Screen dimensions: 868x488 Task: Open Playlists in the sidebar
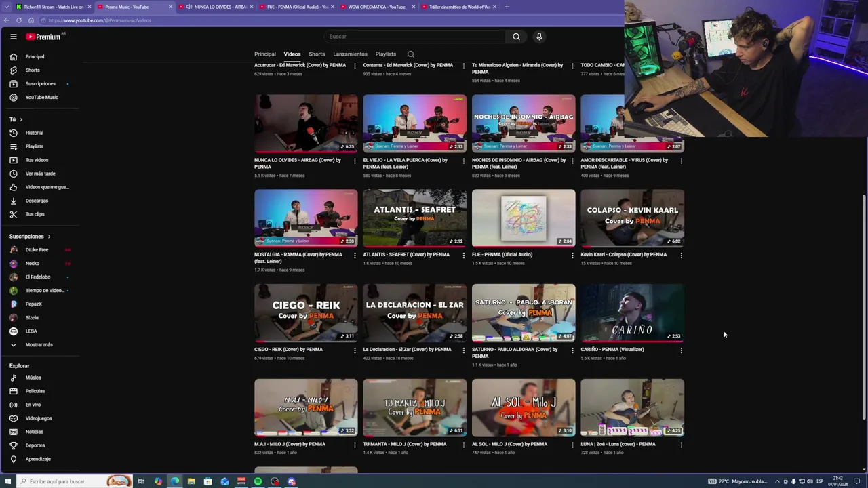click(39, 146)
